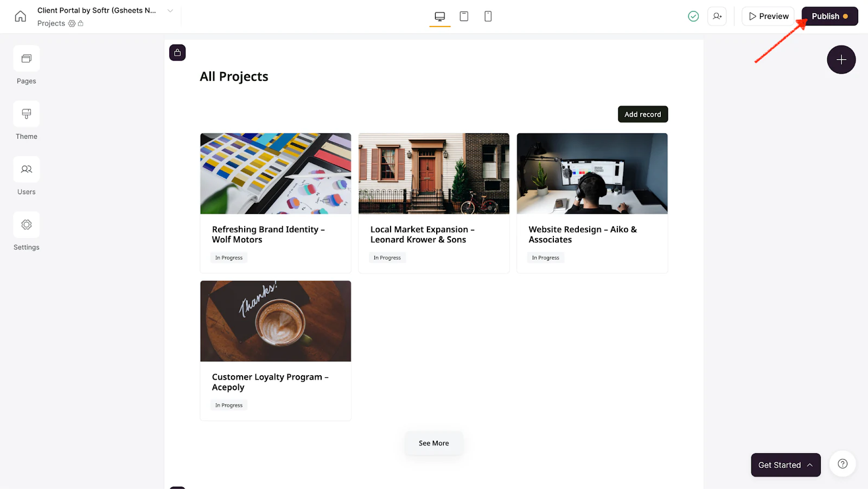Select 'Customer Loyalty Program – Acepoly' title
Viewport: 868px width, 489px height.
click(x=270, y=382)
